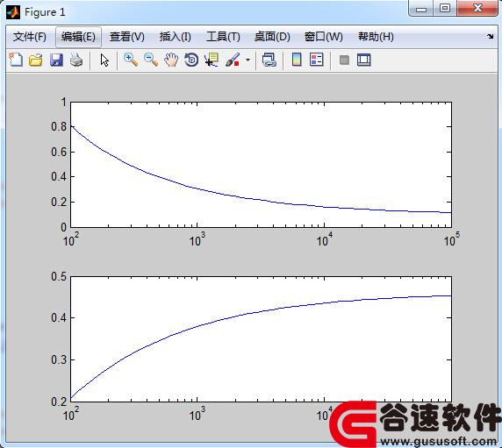Activate the Zoom In magnifier tool
This screenshot has height=448, width=502.
pyautogui.click(x=131, y=60)
